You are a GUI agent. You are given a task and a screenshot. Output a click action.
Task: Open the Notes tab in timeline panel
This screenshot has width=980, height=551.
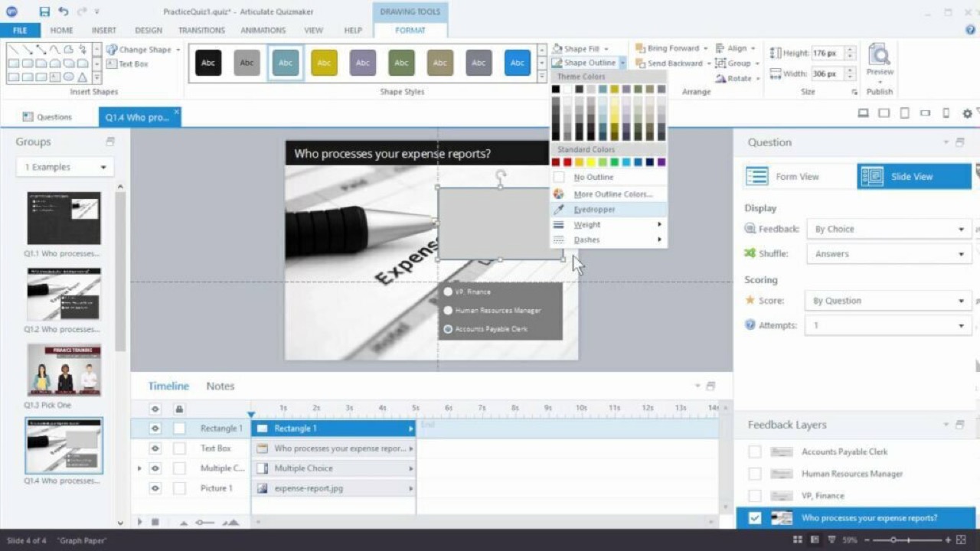(x=220, y=386)
